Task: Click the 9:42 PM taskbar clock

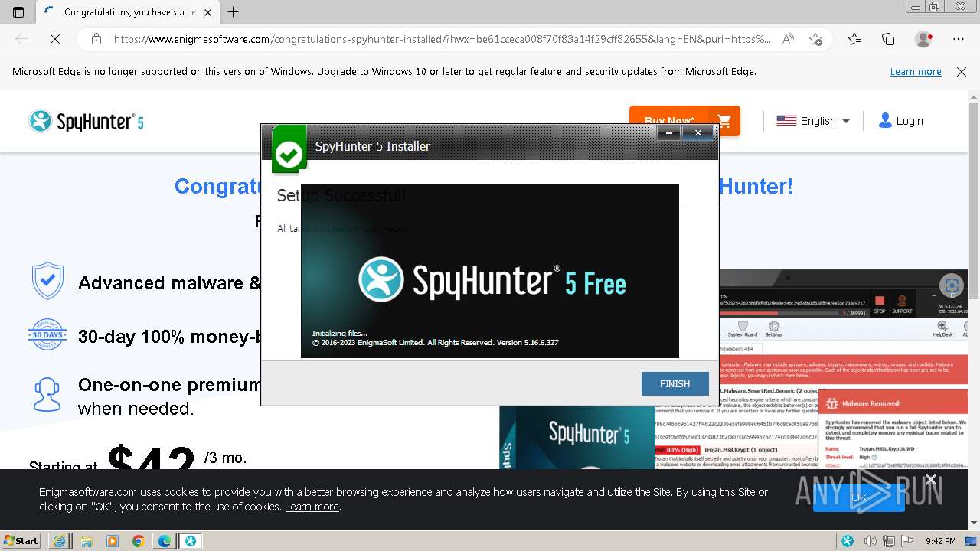Action: point(940,541)
